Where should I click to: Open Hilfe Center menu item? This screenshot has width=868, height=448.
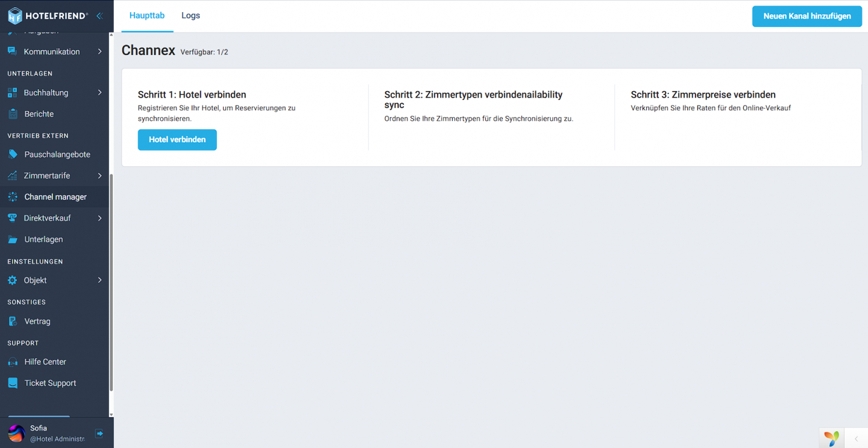pos(54,362)
